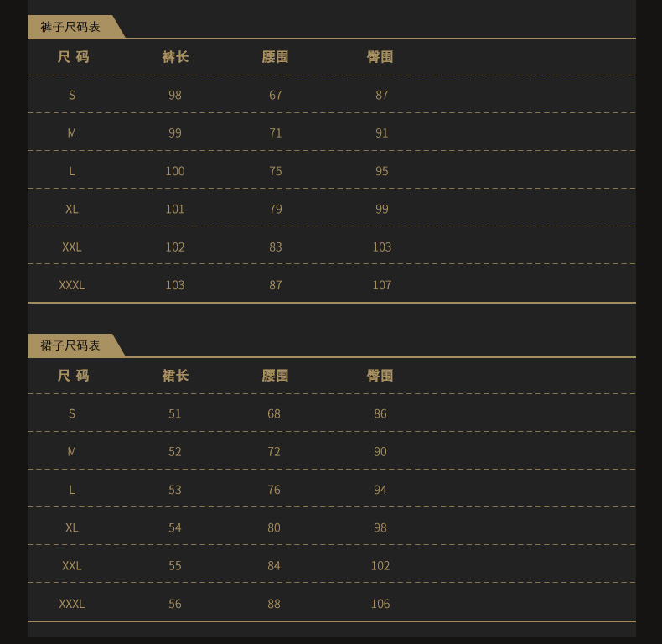Click the 裙子尺码表 tab label

point(70,345)
